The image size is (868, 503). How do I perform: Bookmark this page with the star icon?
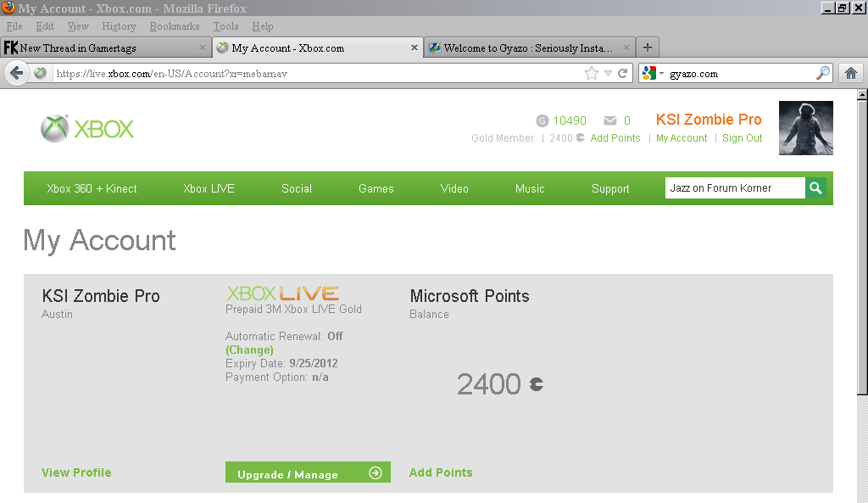point(591,73)
